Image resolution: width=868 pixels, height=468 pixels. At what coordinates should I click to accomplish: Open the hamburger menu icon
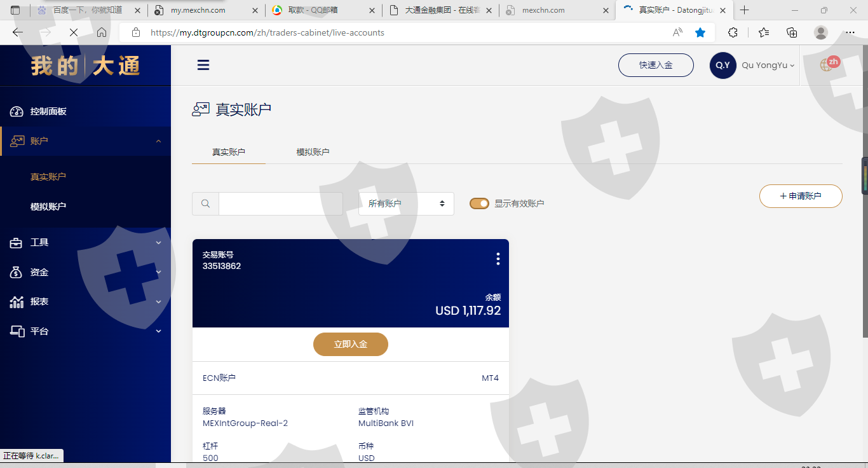(203, 65)
